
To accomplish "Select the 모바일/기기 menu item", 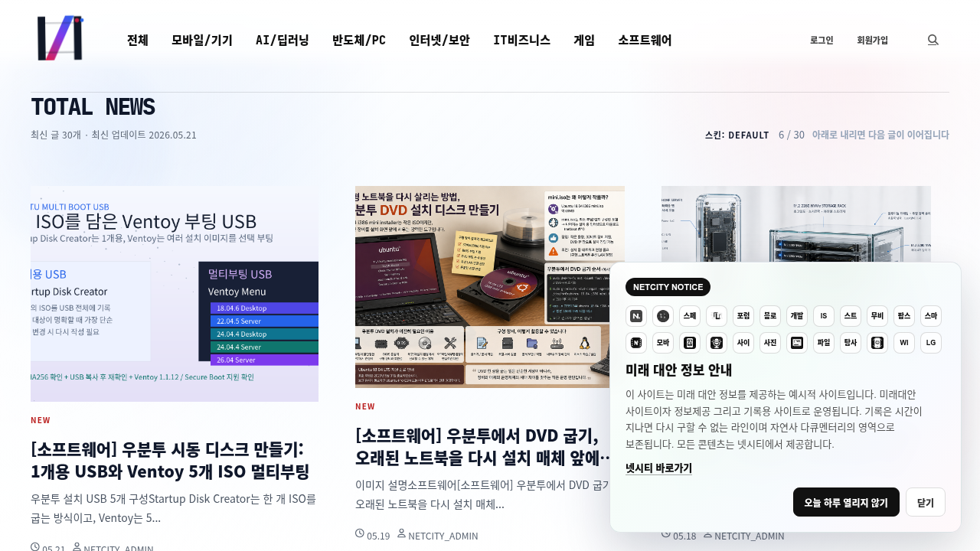I will coord(202,40).
